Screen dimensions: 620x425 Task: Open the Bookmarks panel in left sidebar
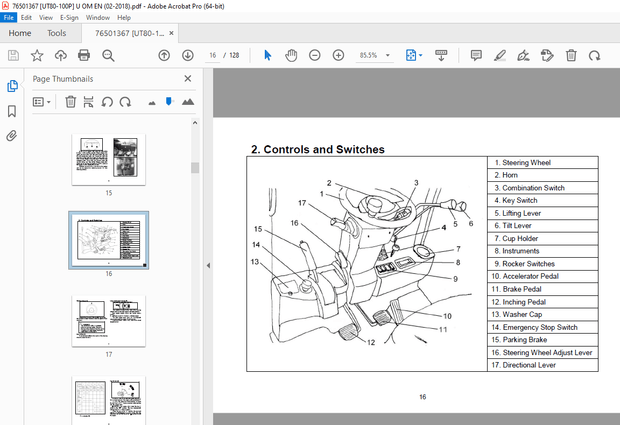12,111
